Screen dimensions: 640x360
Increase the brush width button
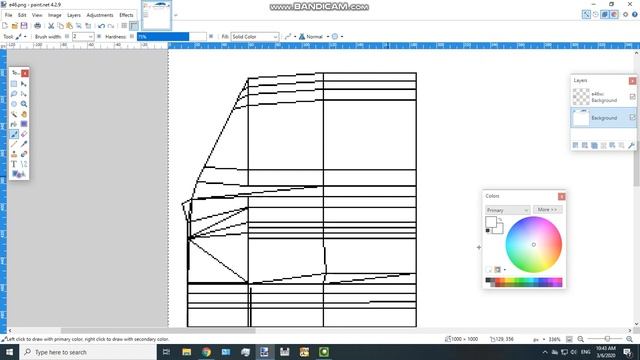click(99, 37)
